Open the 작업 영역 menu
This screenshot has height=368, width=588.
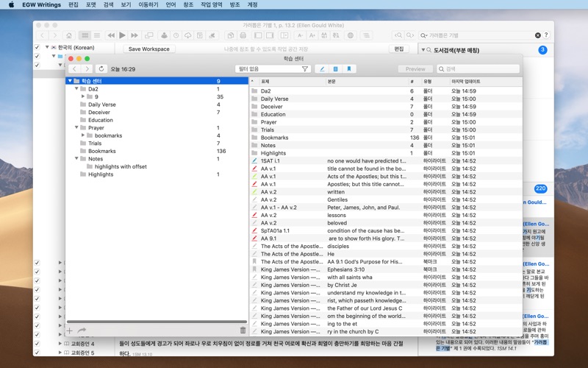click(x=212, y=4)
